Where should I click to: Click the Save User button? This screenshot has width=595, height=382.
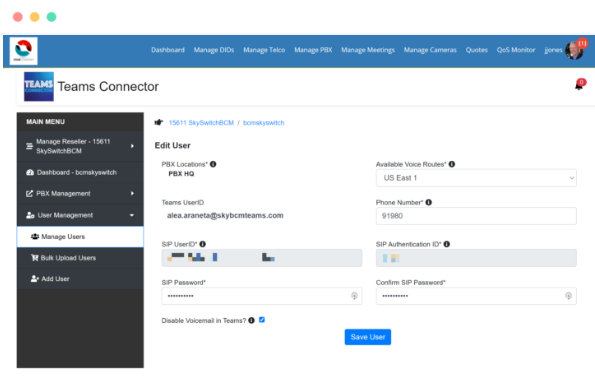pyautogui.click(x=368, y=337)
